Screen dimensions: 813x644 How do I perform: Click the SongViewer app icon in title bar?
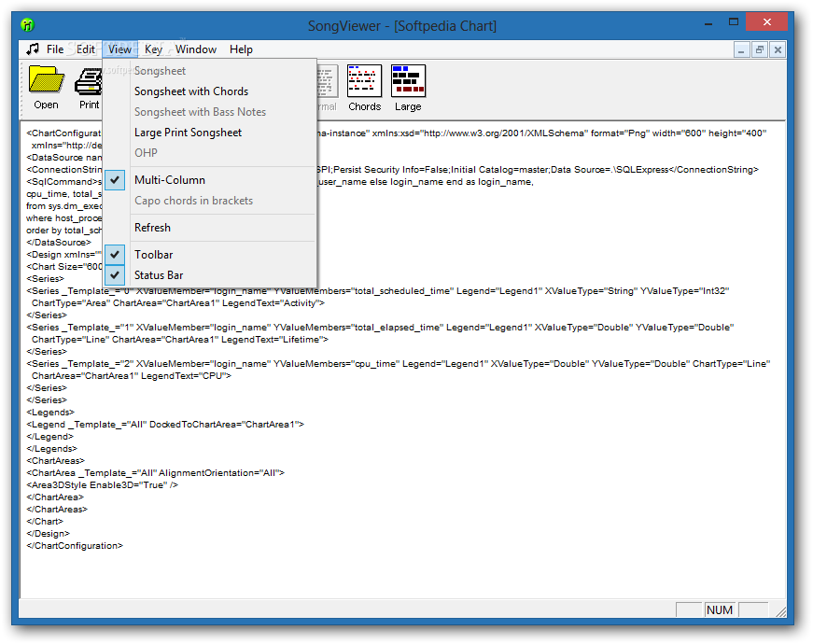point(27,24)
